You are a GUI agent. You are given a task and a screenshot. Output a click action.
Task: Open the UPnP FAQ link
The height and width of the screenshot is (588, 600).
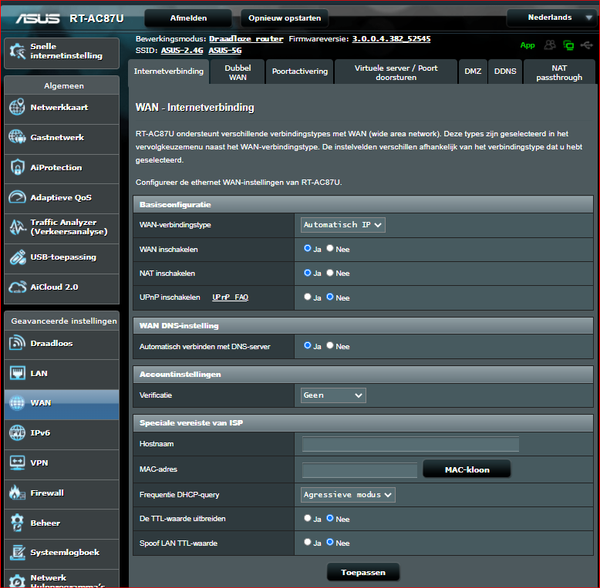click(x=230, y=297)
